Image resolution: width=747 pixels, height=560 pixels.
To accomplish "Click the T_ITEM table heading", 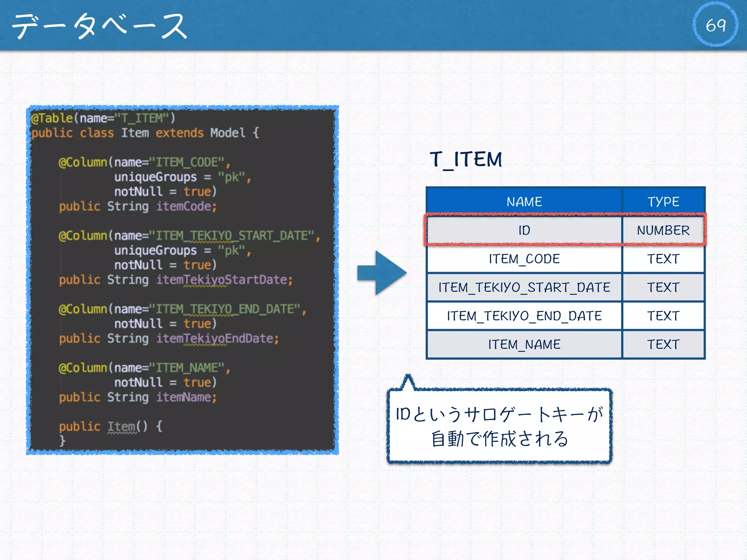I will tap(466, 160).
